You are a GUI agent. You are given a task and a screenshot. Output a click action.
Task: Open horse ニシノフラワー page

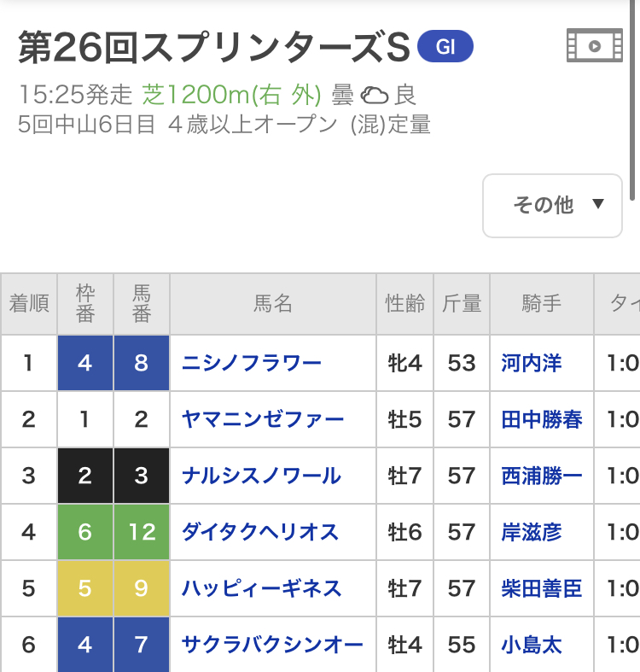pyautogui.click(x=252, y=363)
